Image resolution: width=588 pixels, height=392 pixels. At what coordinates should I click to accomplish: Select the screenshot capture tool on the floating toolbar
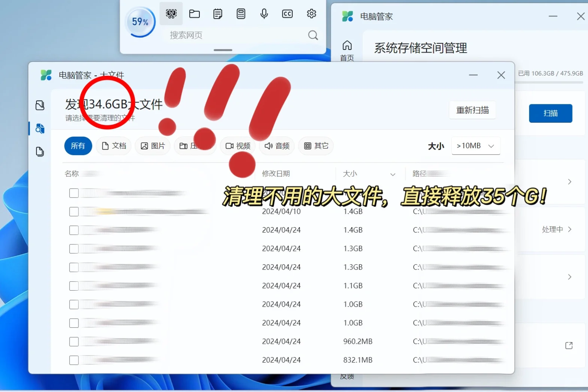click(171, 14)
